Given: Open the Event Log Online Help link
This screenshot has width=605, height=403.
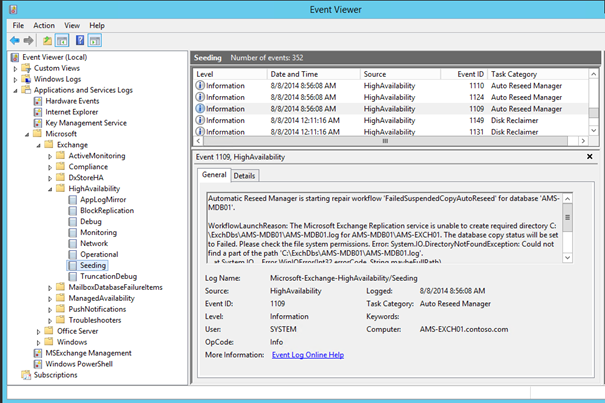Looking at the screenshot, I should point(306,355).
